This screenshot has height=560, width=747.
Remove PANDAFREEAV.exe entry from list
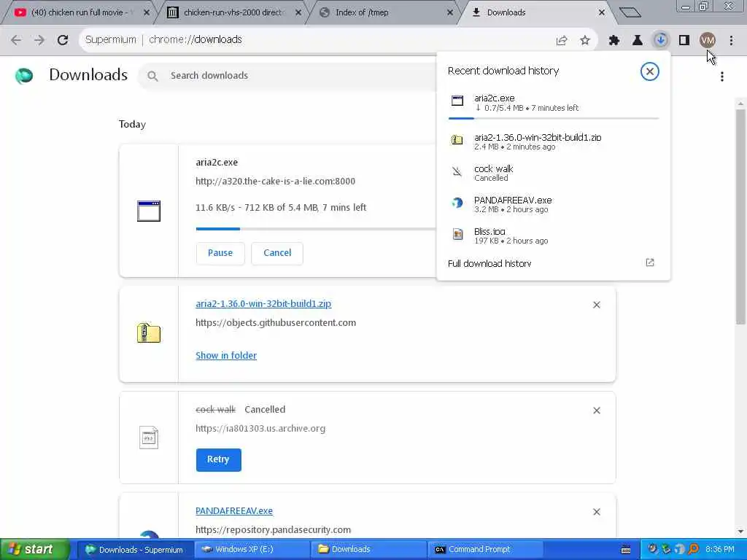click(597, 512)
